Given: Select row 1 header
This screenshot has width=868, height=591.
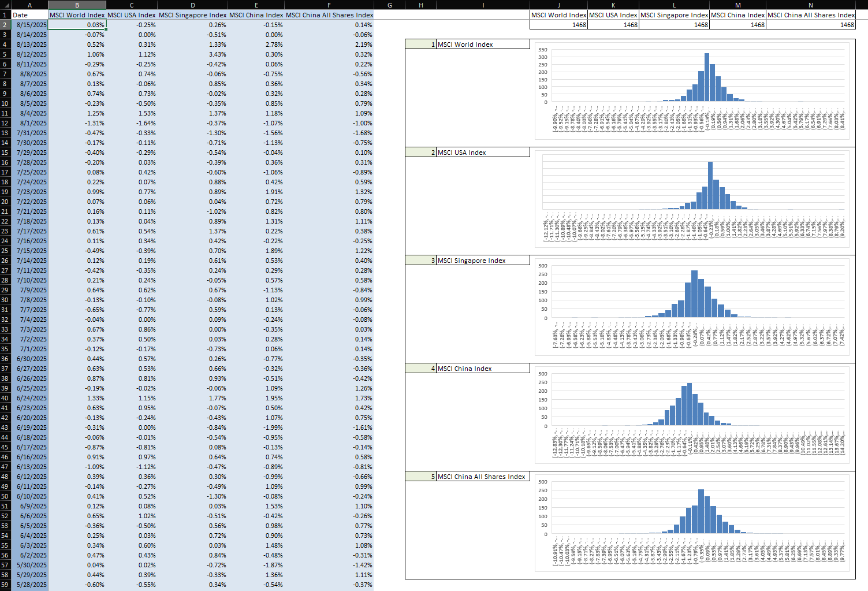Looking at the screenshot, I should pyautogui.click(x=5, y=15).
